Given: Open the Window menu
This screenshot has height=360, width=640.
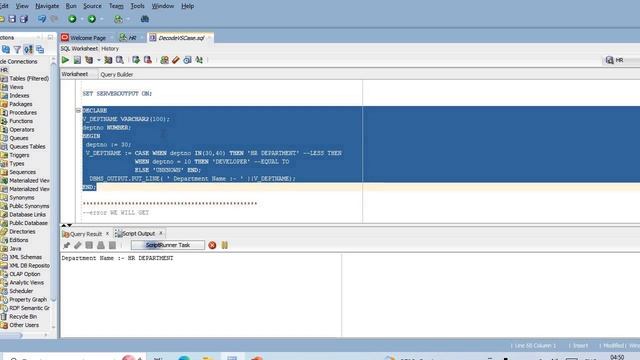Looking at the screenshot, I should [x=163, y=6].
